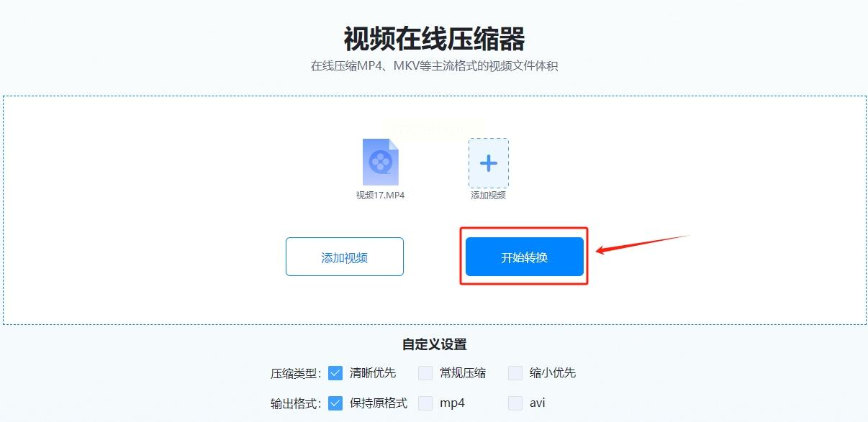Click the 添加视频 outlined button

pyautogui.click(x=345, y=257)
